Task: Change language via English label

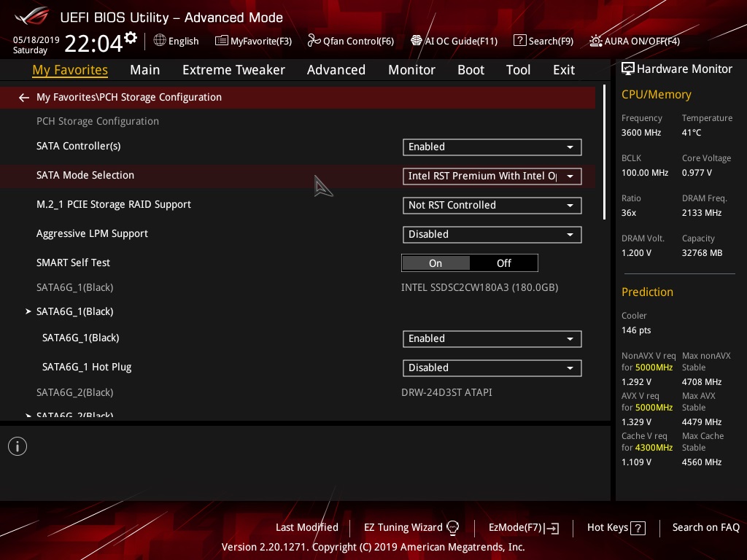Action: [x=183, y=41]
